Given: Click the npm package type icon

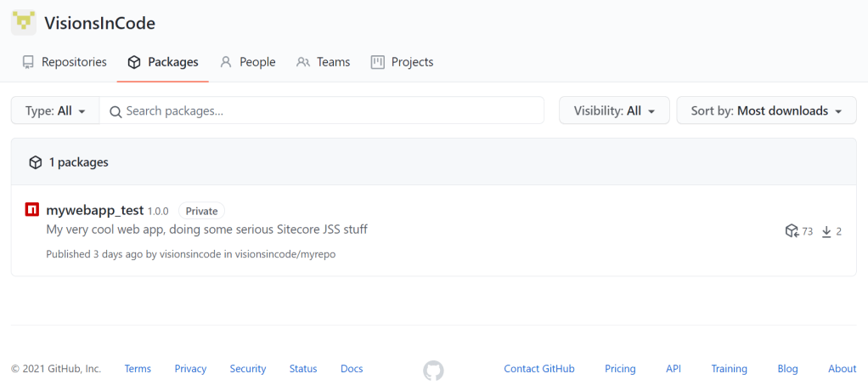Looking at the screenshot, I should coord(32,210).
